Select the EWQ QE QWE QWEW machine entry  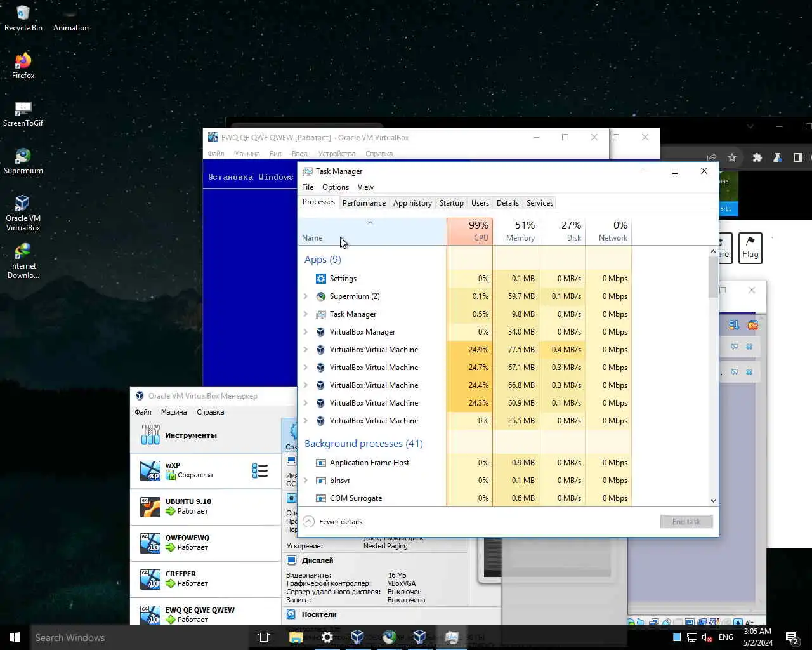point(206,612)
